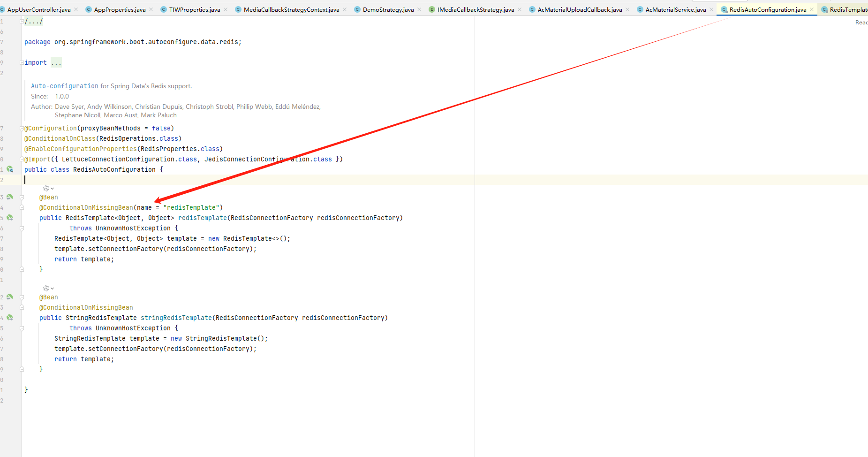Click bean gutter icon beside stringRedisTemplate method signature

10,318
